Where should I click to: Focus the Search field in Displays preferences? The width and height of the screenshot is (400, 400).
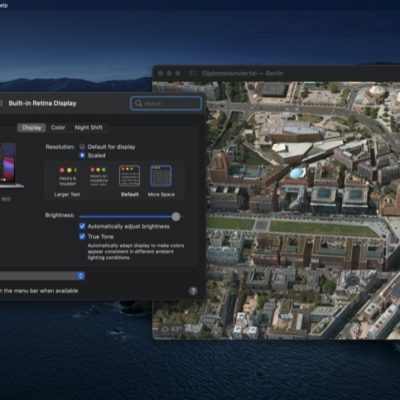pyautogui.click(x=166, y=103)
